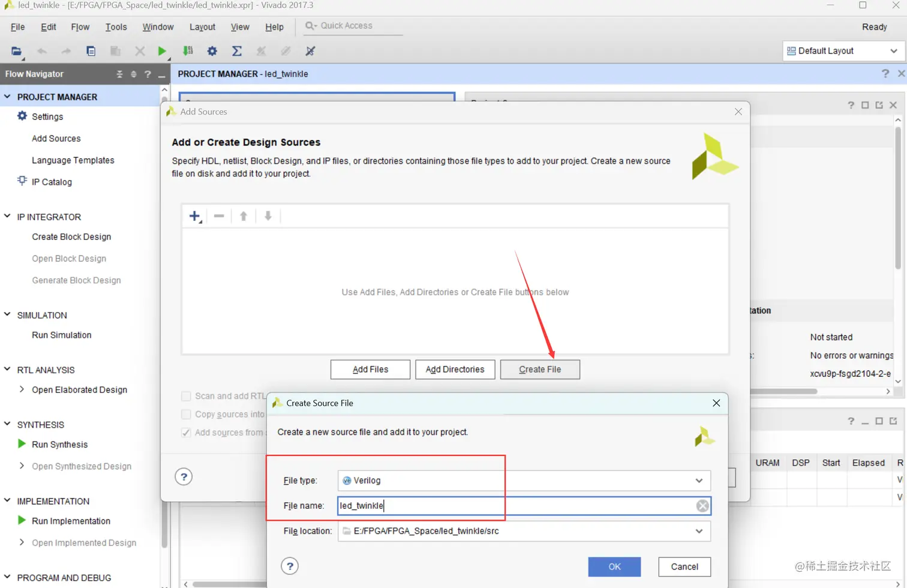Click the Open Project toolbar icon
Image resolution: width=907 pixels, height=588 pixels.
(16, 51)
